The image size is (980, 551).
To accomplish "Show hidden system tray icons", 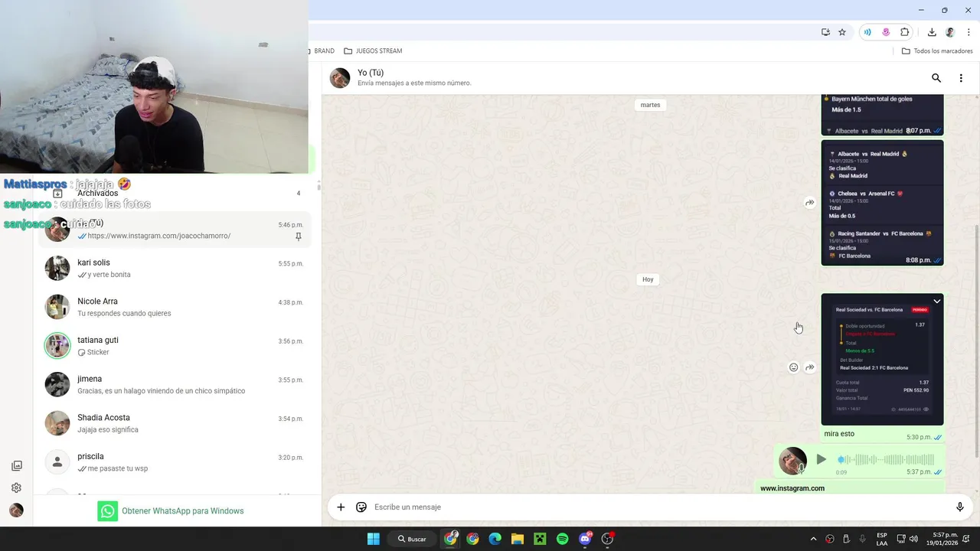I will (x=813, y=539).
